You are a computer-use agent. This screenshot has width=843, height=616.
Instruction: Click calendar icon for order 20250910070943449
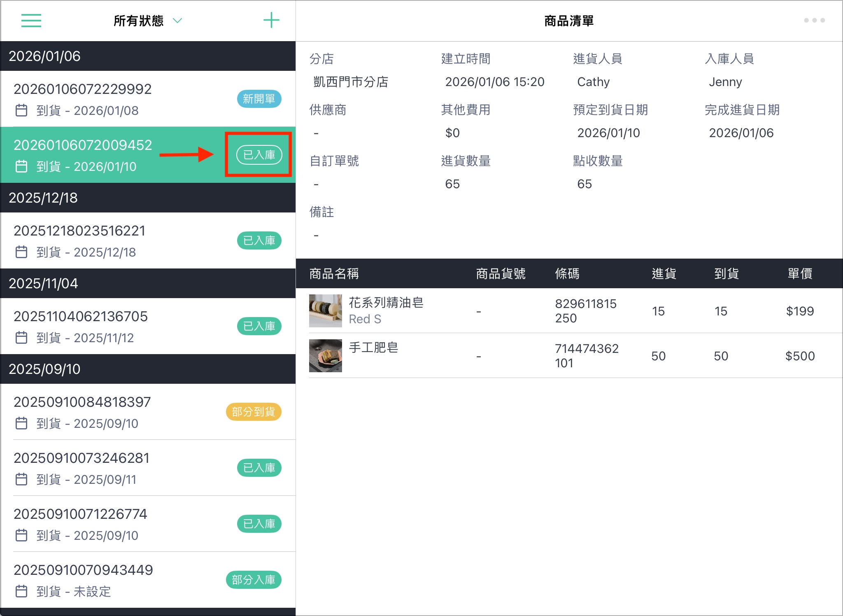tap(21, 591)
